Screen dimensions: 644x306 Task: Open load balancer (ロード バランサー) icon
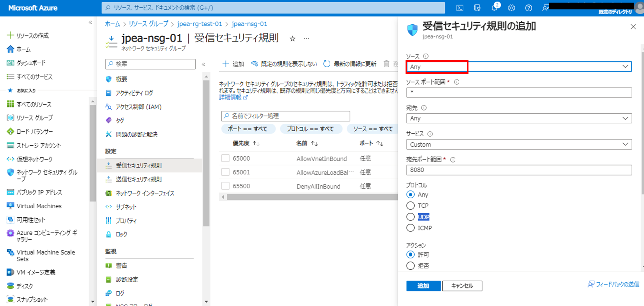coord(10,131)
